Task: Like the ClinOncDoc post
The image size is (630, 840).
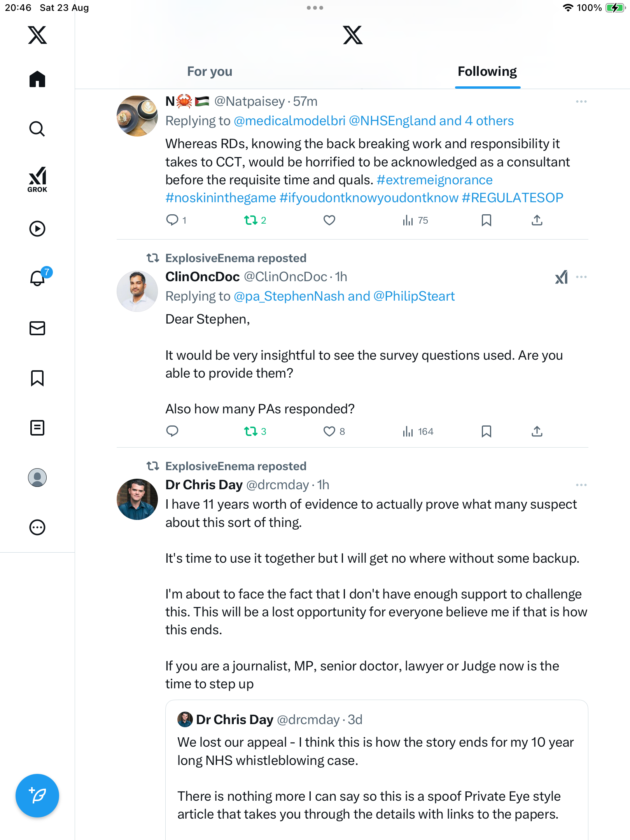Action: pos(329,431)
